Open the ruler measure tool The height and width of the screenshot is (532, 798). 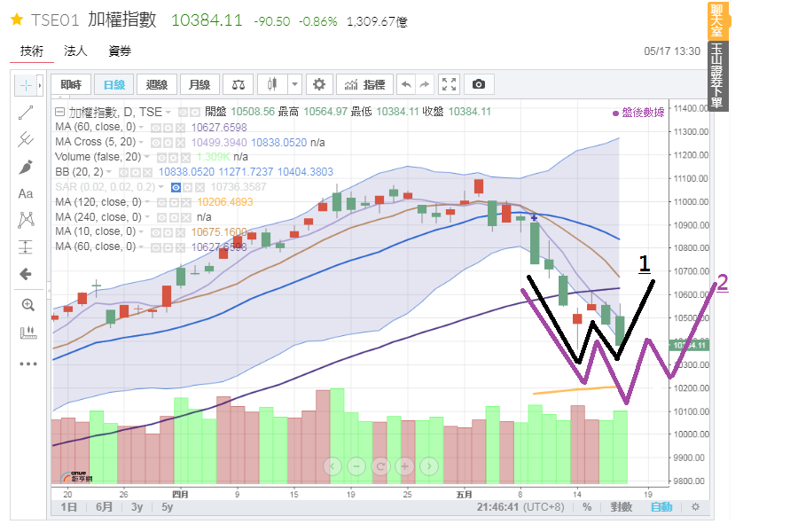pos(28,333)
